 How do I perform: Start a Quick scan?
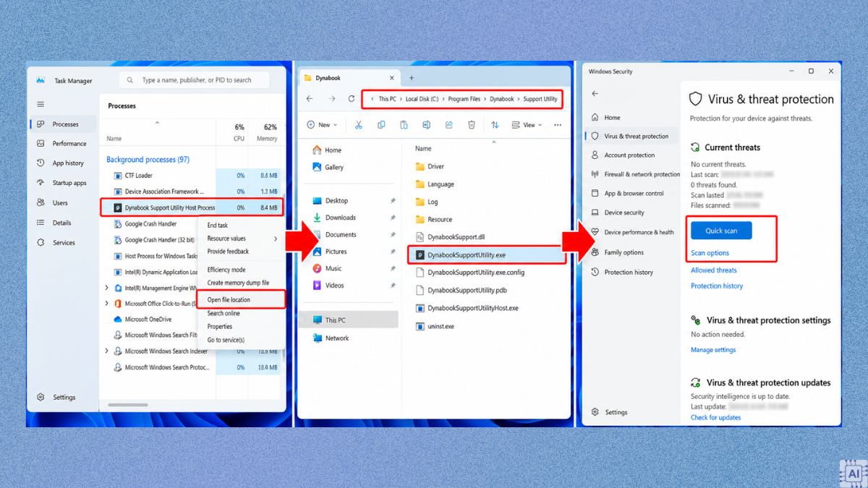(x=721, y=231)
